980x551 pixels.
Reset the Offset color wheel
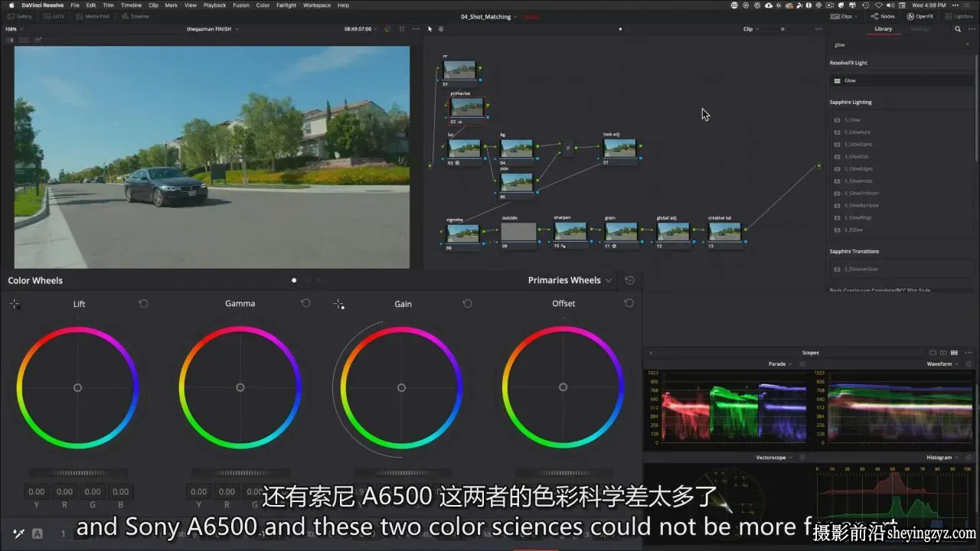[x=629, y=304]
